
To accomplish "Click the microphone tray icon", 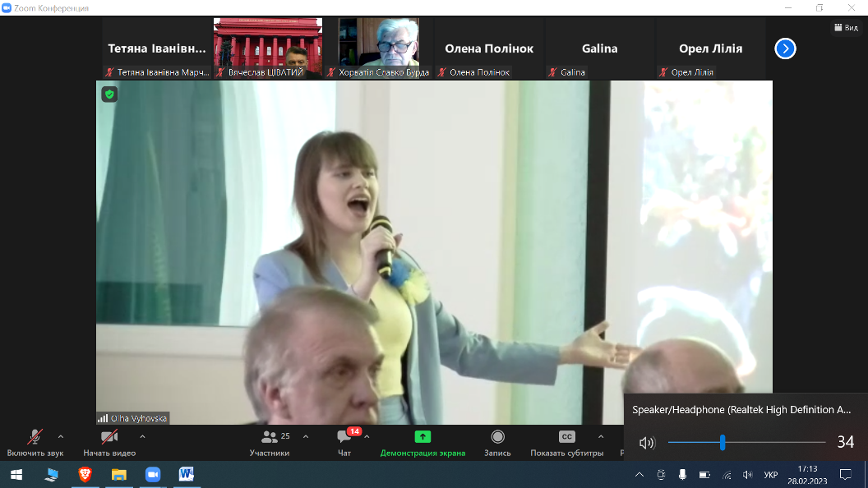I will coord(682,475).
